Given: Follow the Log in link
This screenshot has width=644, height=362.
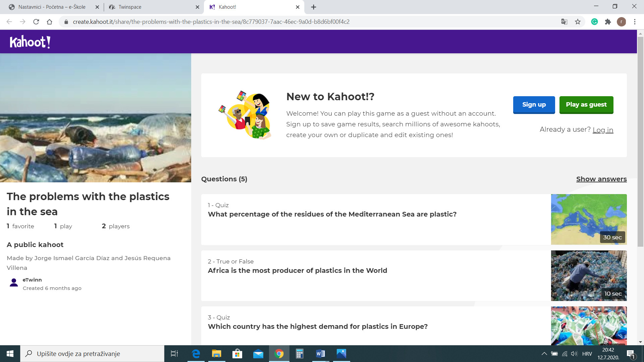Looking at the screenshot, I should [x=603, y=130].
